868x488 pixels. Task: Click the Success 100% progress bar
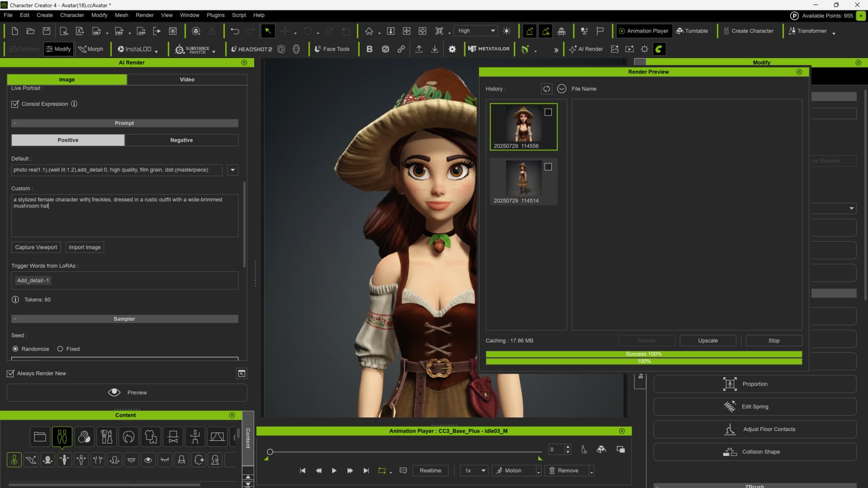pyautogui.click(x=644, y=354)
